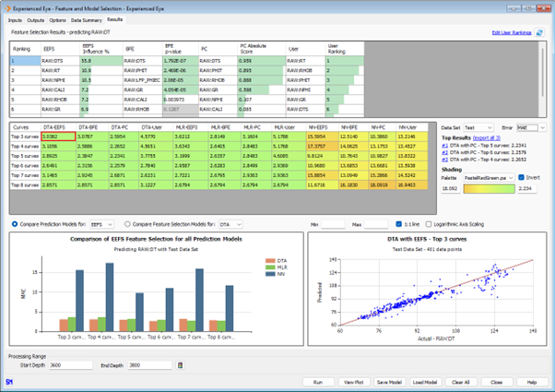Click the delete icon next to End Depth
Screen dimensions: 555x392
[181, 365]
